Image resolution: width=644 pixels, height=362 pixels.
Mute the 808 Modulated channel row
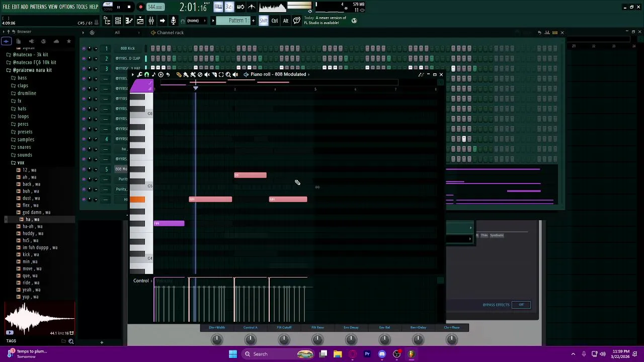(84, 169)
